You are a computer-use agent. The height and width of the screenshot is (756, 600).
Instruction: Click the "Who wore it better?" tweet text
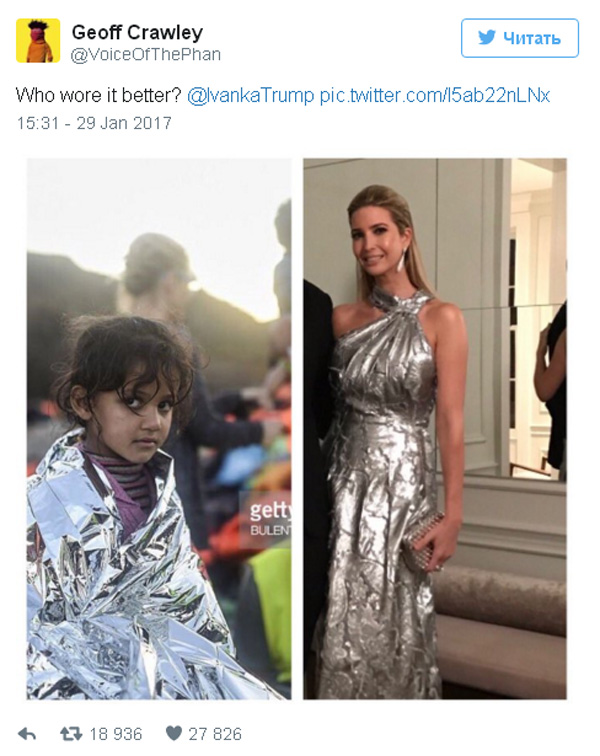(x=98, y=95)
